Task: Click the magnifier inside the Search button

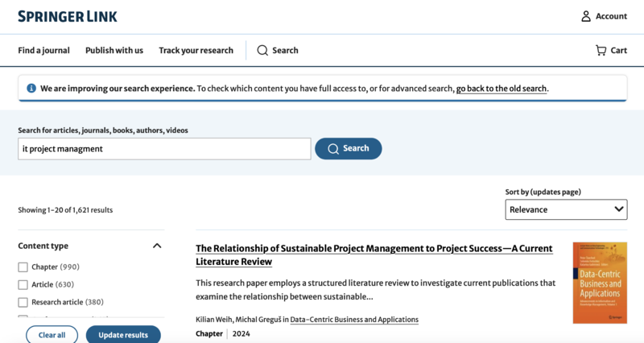Action: tap(333, 149)
